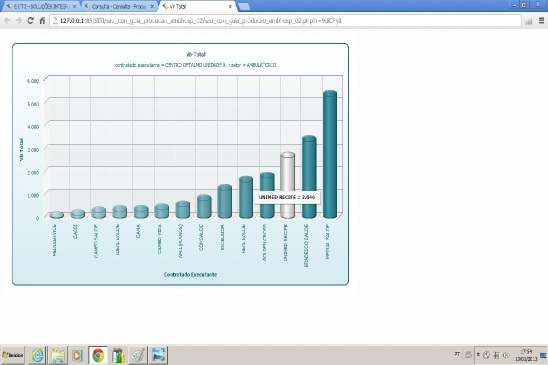Click the tallest chart bar
This screenshot has width=548, height=365.
pos(330,154)
